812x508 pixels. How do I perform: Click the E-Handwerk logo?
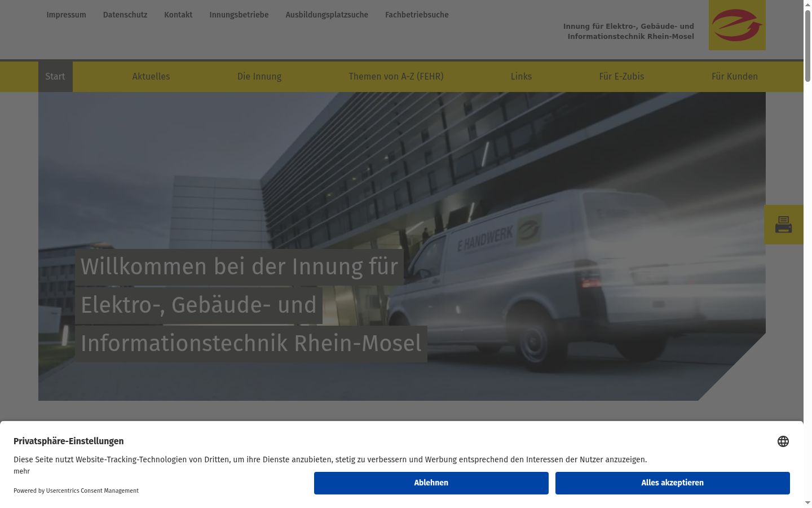click(x=737, y=25)
